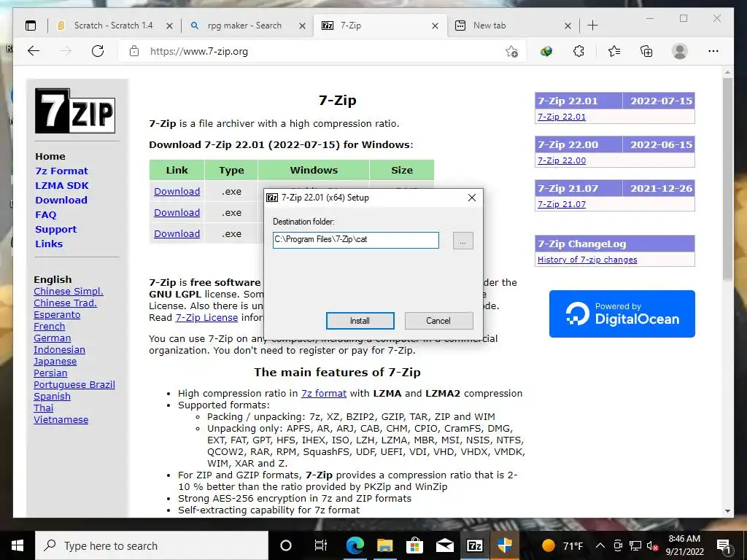Image resolution: width=747 pixels, height=560 pixels.
Task: Open the 7-Zip 22.01 news link
Action: pyautogui.click(x=562, y=117)
